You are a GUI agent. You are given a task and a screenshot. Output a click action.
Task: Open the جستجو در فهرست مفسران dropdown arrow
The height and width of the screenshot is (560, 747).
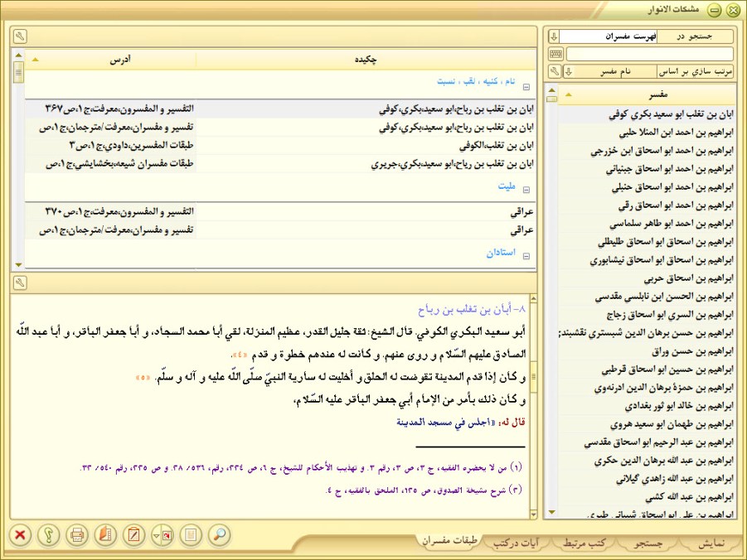[554, 36]
